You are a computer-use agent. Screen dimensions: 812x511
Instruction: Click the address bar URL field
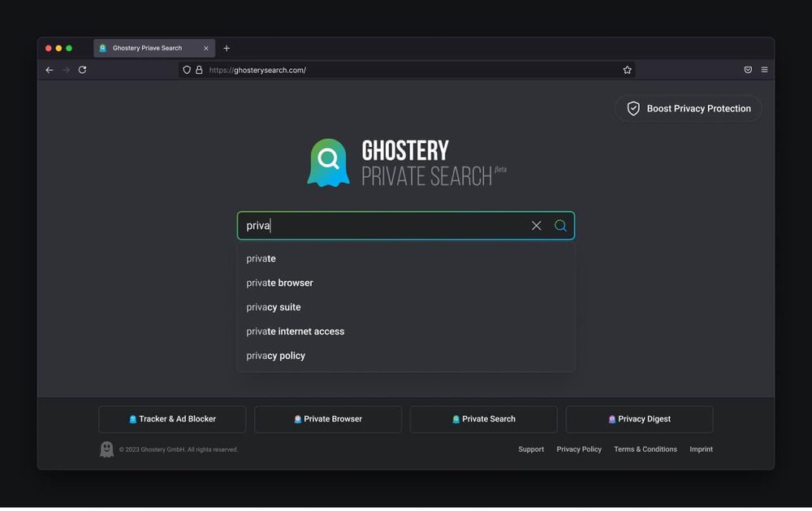click(407, 70)
